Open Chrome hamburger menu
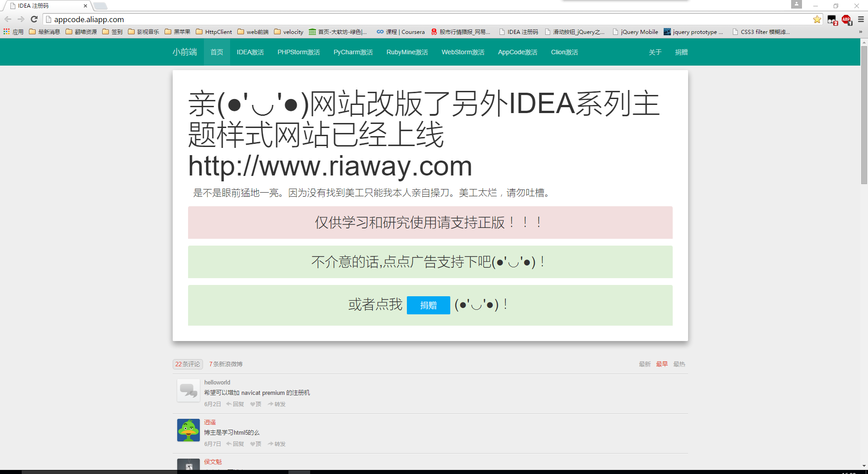 pyautogui.click(x=861, y=19)
